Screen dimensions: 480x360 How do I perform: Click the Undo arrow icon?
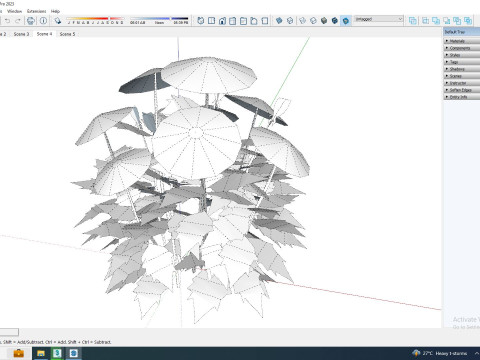tap(7, 21)
